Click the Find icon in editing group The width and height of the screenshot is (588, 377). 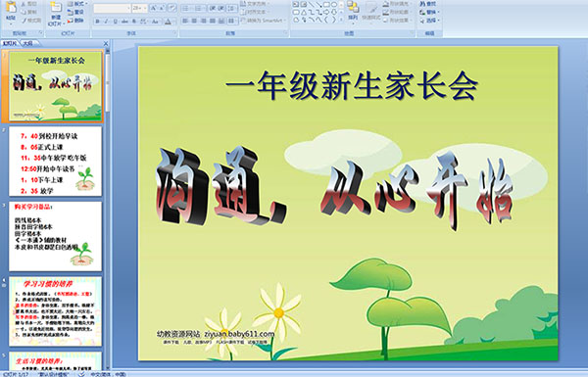[427, 4]
